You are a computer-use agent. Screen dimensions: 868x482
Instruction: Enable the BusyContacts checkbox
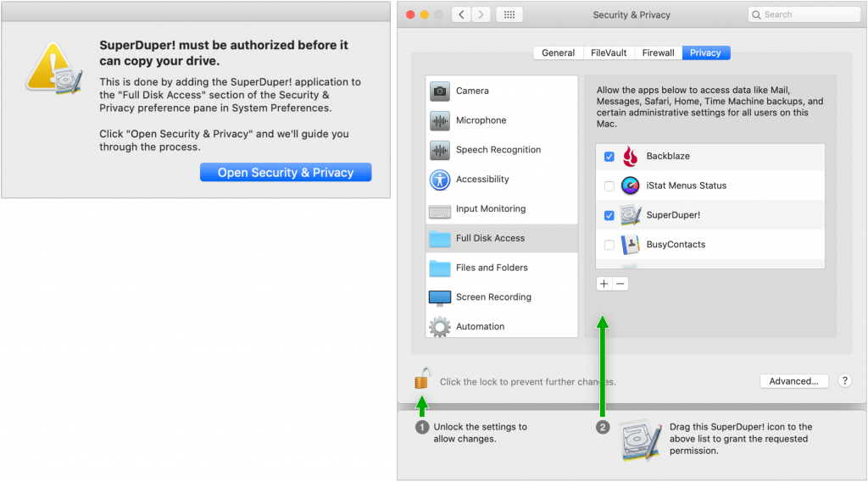click(x=609, y=245)
